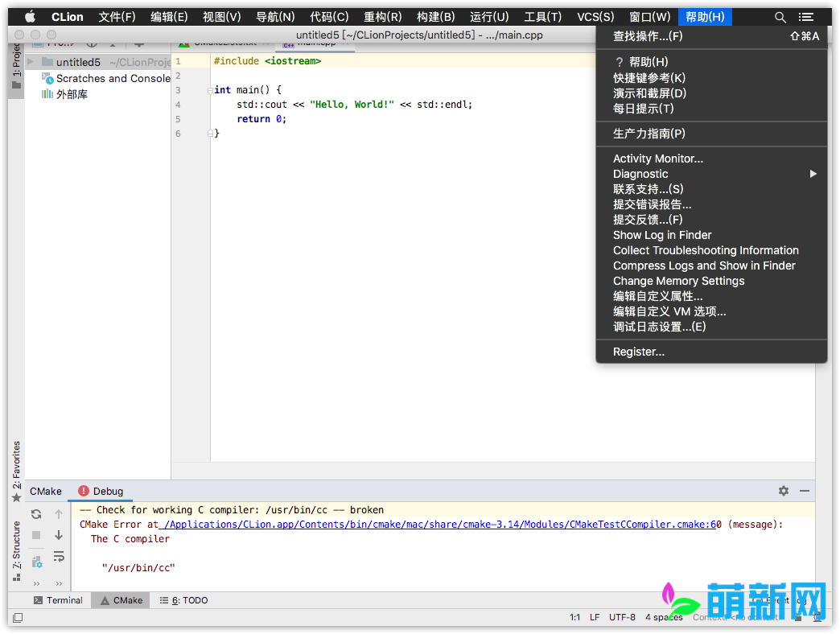Open the Debug panel settings gear icon

pos(783,491)
